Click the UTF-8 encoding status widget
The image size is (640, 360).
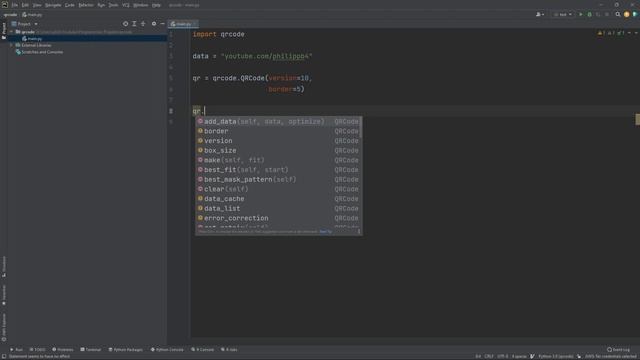point(503,357)
